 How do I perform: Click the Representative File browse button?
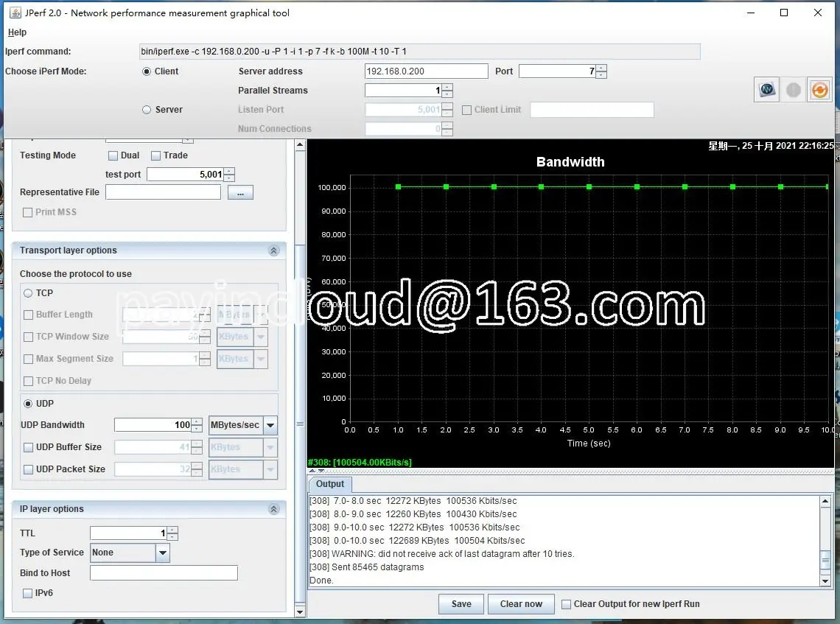[240, 193]
